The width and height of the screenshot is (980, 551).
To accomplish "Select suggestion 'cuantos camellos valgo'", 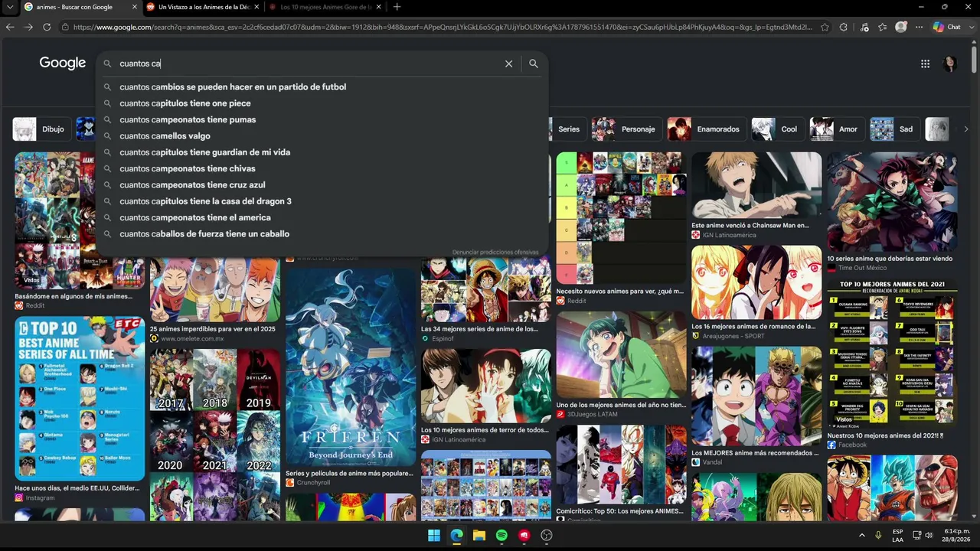I will pos(322,136).
